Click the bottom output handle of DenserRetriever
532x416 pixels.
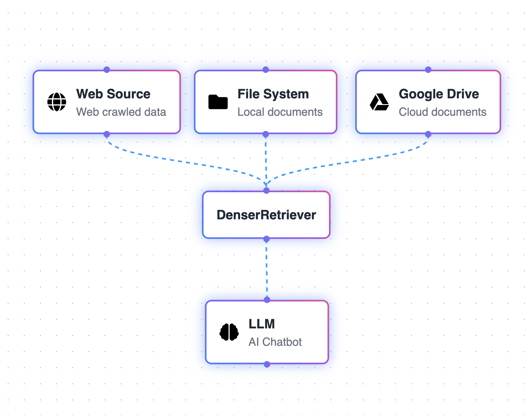[266, 239]
